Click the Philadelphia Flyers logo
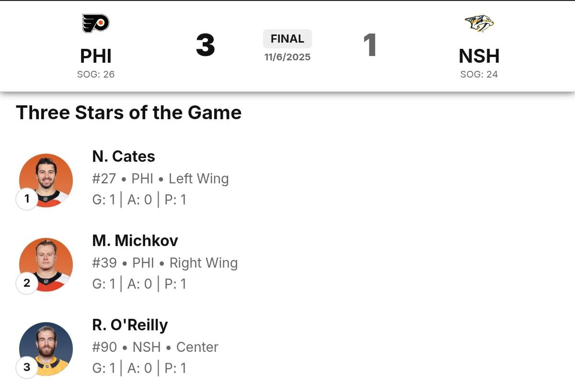Screen dimensions: 575x392 coord(96,23)
